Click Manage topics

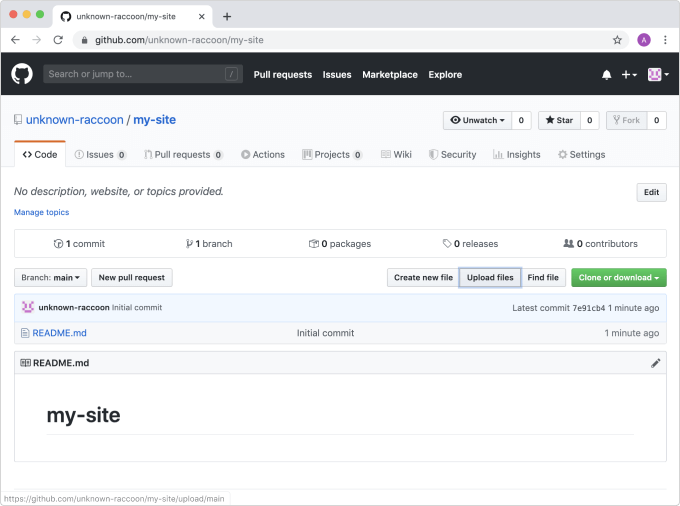point(42,212)
